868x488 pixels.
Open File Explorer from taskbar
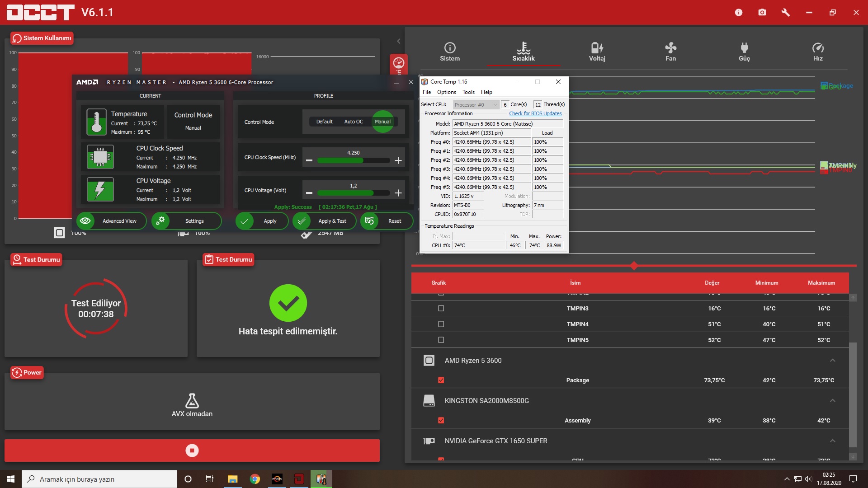click(232, 479)
